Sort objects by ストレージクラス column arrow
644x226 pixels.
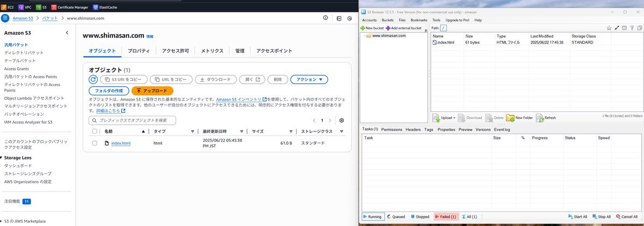click(341, 131)
